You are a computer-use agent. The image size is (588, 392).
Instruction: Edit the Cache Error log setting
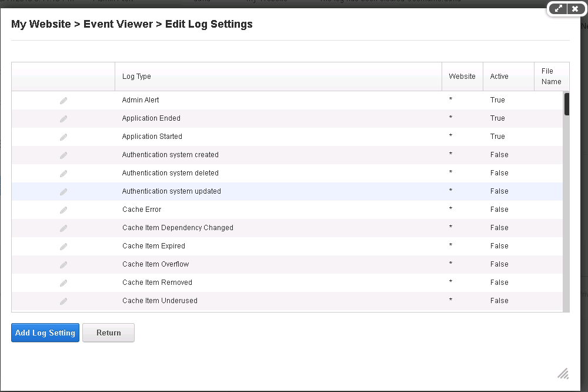(64, 210)
